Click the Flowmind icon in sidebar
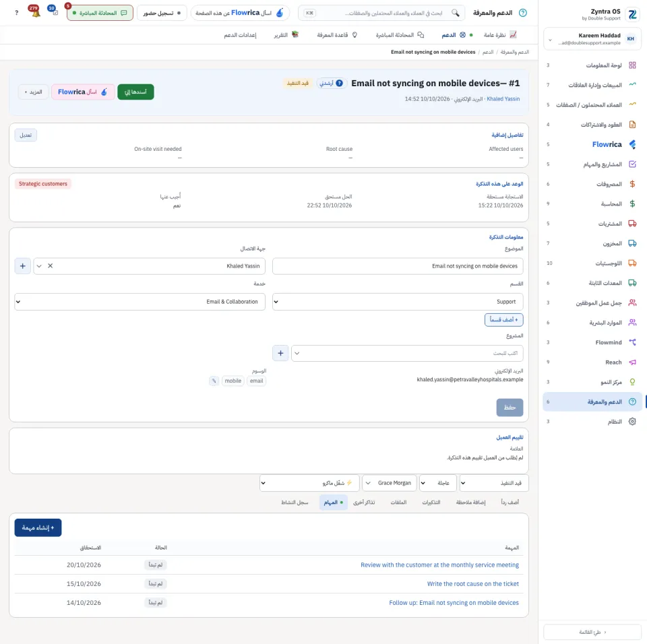 click(632, 342)
